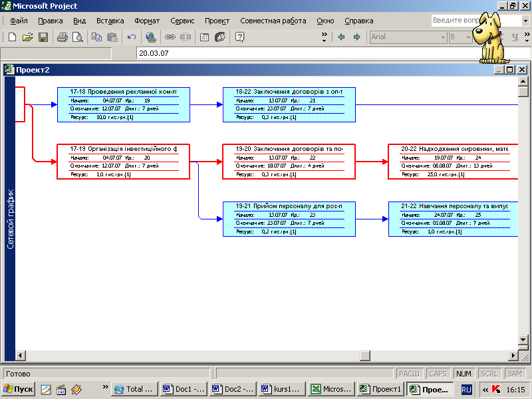Click the Link Tasks chain icon
The height and width of the screenshot is (399, 532).
[170, 37]
